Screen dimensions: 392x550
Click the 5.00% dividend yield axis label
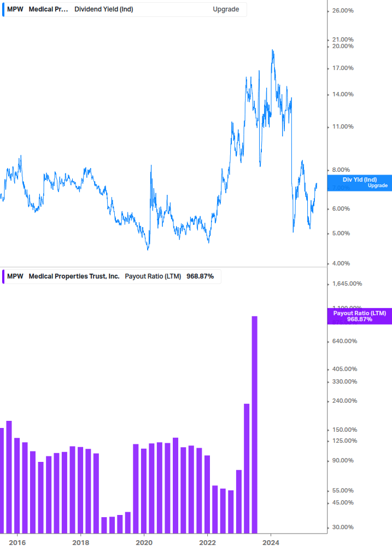click(x=341, y=233)
